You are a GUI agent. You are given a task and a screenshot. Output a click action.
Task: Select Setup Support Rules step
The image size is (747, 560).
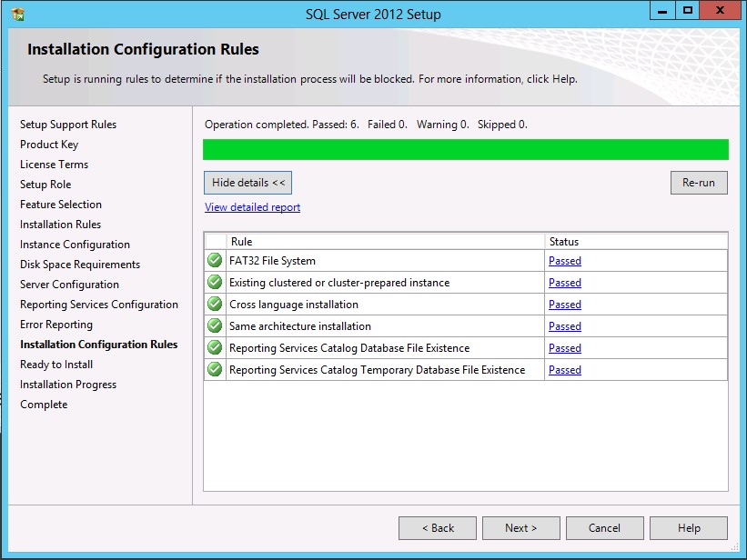68,125
